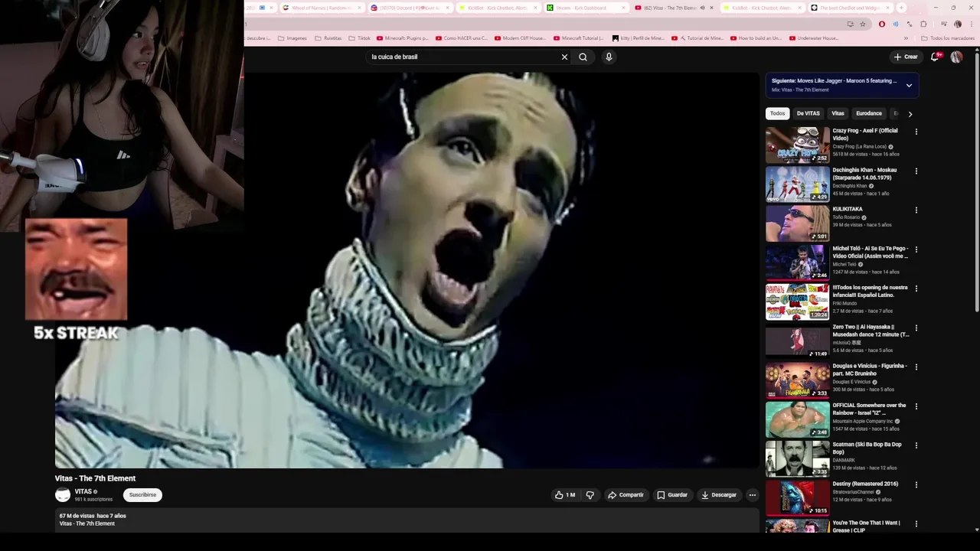
Task: Open Dschinghis Khan - Moskau thumbnail
Action: [797, 184]
